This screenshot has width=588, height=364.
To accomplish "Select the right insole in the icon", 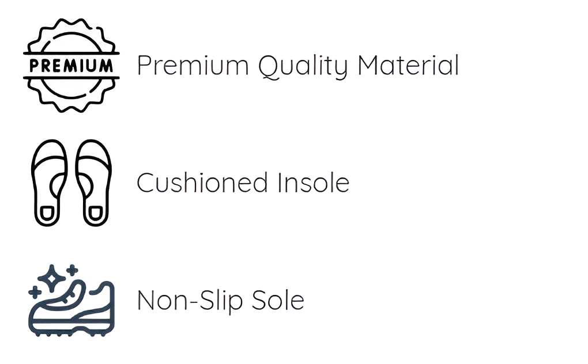I will (93, 182).
